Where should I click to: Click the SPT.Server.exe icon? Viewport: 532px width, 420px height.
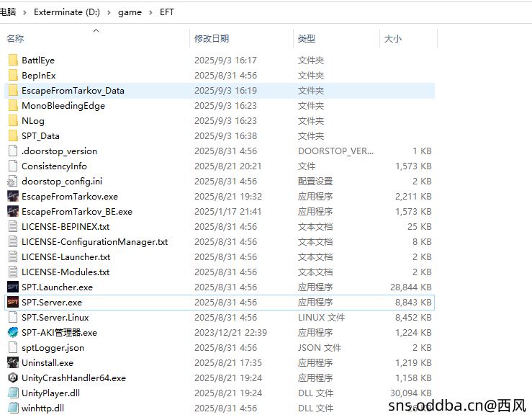click(13, 302)
